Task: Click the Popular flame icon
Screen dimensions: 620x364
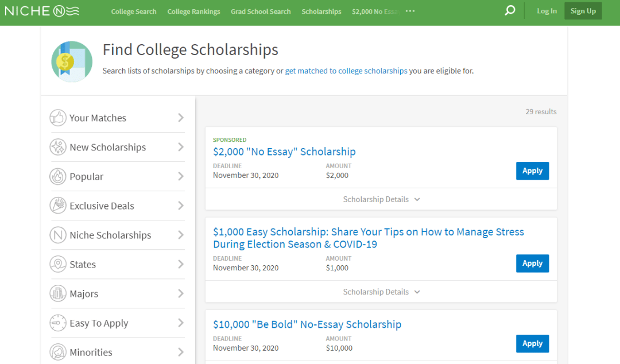Action: point(58,176)
